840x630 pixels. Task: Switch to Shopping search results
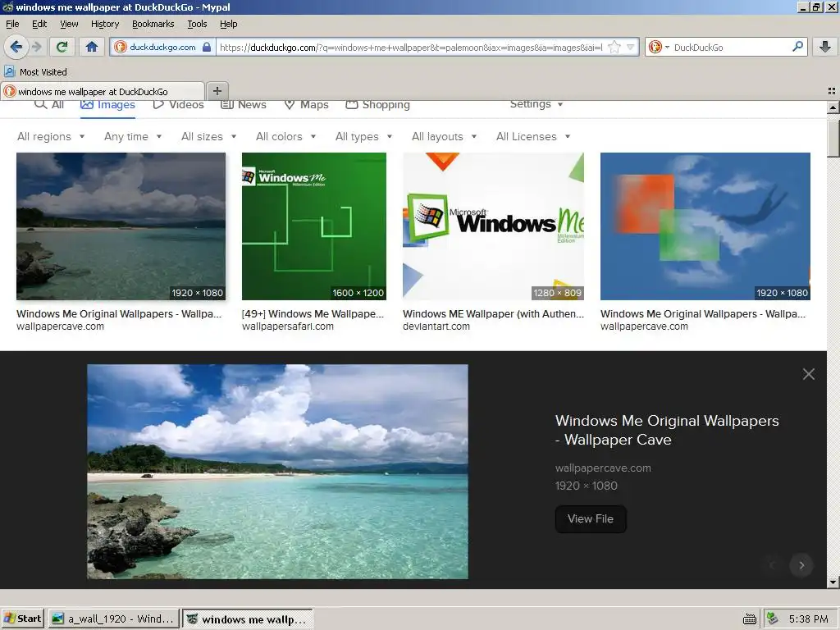[377, 105]
